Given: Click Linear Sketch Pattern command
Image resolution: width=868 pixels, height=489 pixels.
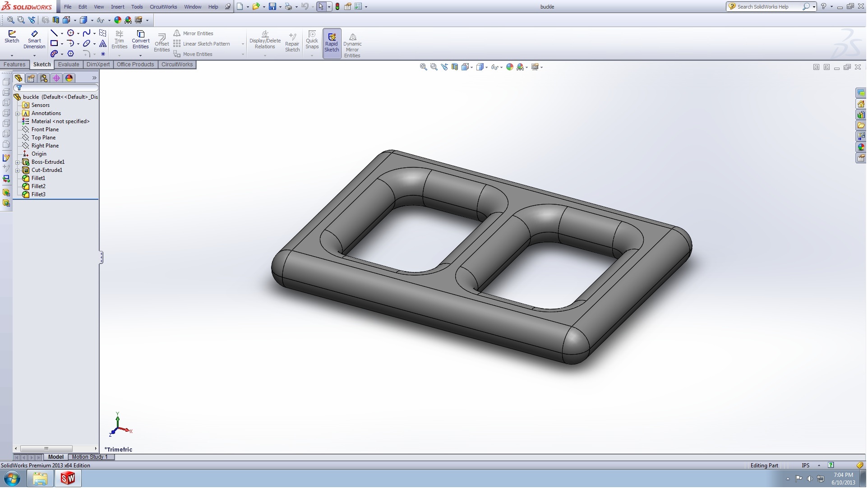Looking at the screenshot, I should coord(202,44).
